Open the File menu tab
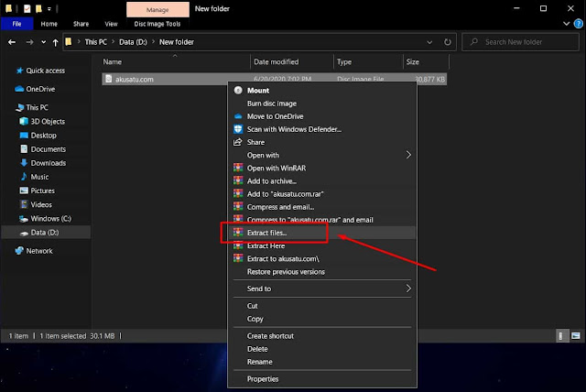The image size is (586, 392). [16, 24]
